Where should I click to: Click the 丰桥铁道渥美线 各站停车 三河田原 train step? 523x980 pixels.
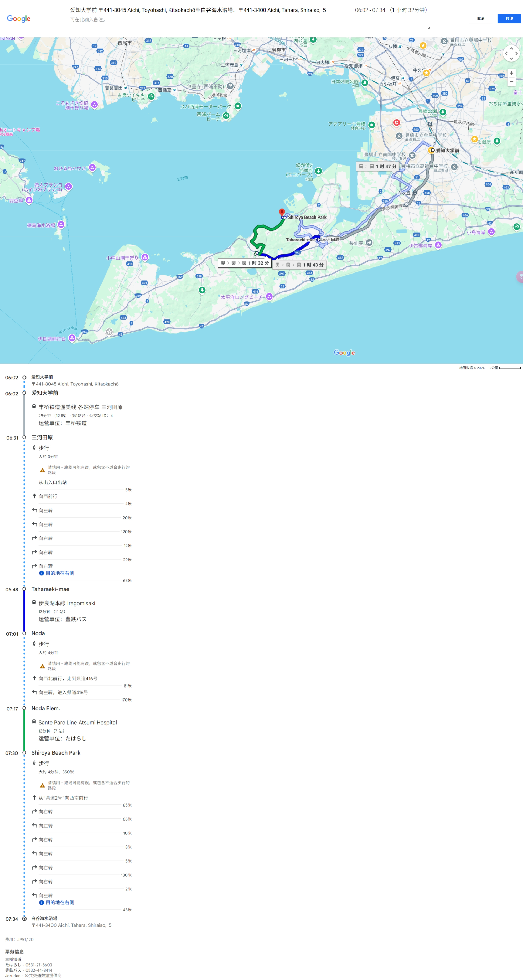coord(80,407)
